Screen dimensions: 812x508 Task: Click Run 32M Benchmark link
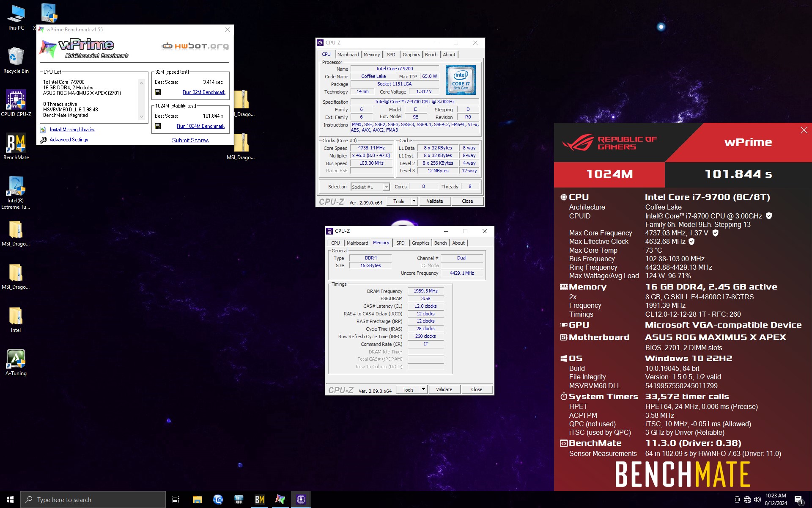pyautogui.click(x=204, y=92)
